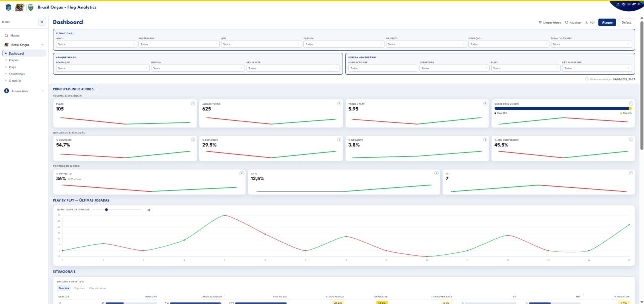Open the X and Os sidebar page

point(15,80)
